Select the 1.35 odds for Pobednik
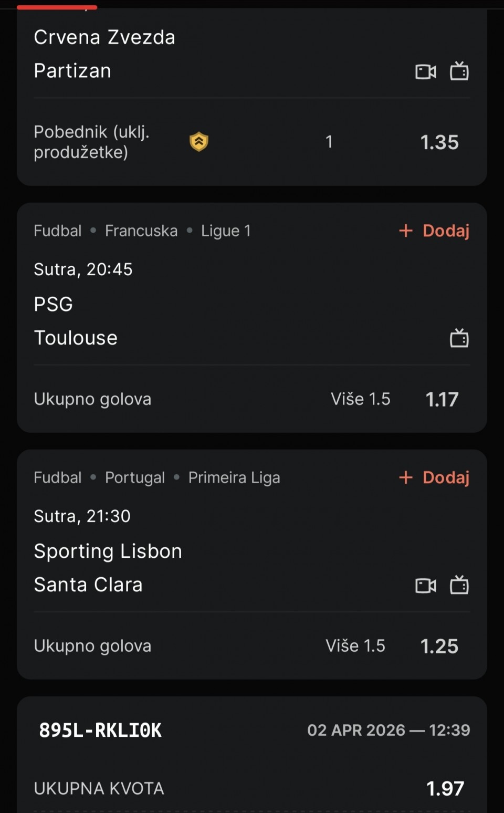 click(439, 142)
